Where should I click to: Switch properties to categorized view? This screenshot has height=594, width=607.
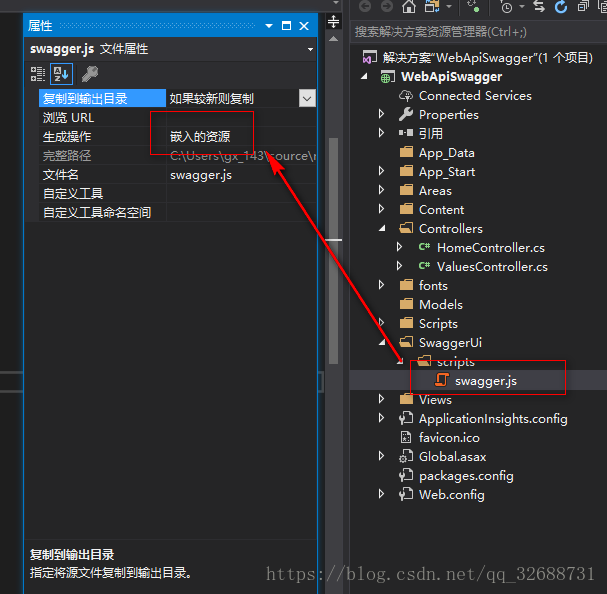point(38,74)
